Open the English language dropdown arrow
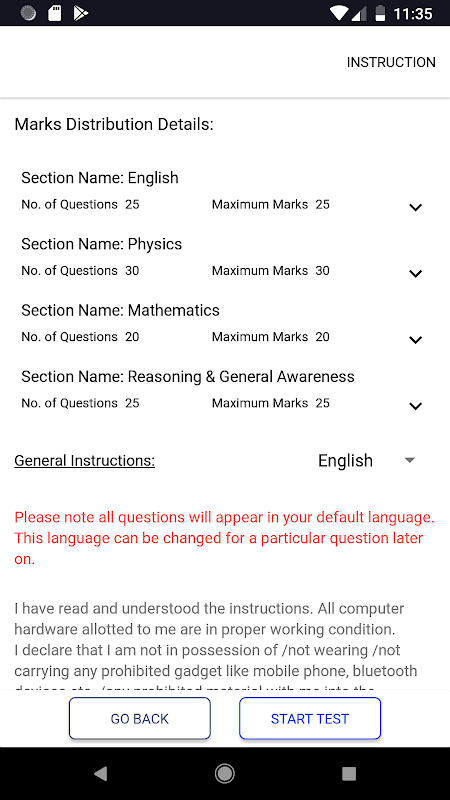Screen dimensions: 450x800 point(409,460)
